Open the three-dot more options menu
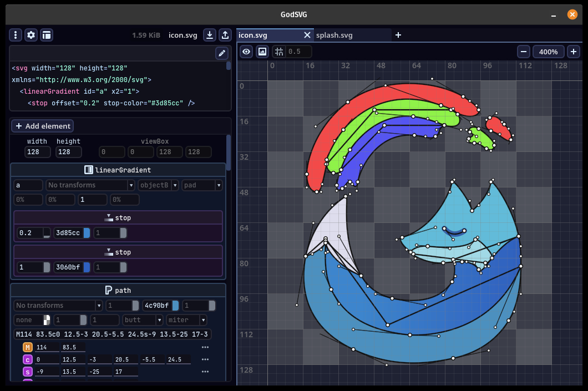The height and width of the screenshot is (391, 588). pyautogui.click(x=16, y=35)
